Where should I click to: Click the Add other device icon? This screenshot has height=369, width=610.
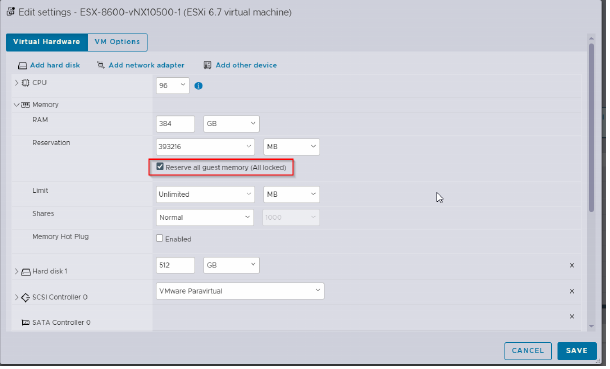tap(207, 65)
